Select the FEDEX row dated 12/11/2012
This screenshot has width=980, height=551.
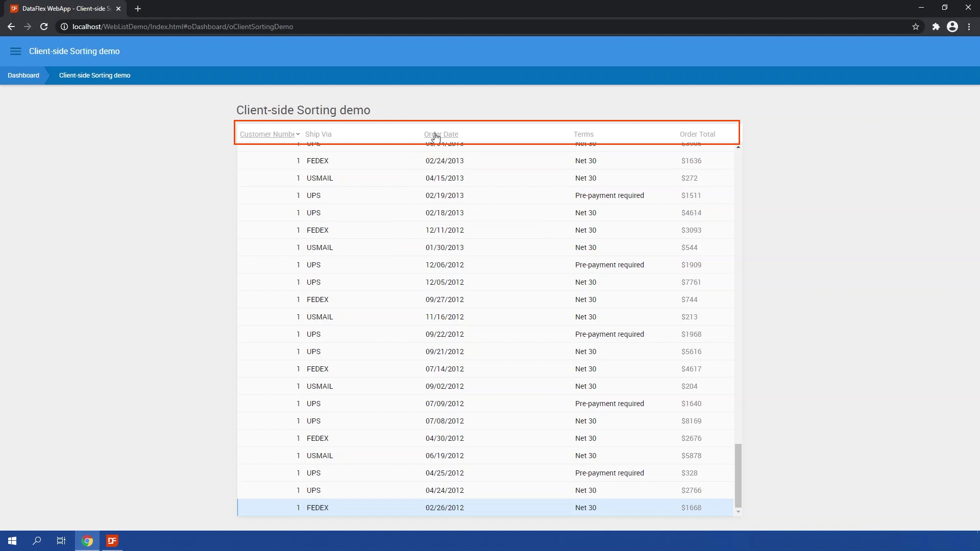click(x=444, y=230)
